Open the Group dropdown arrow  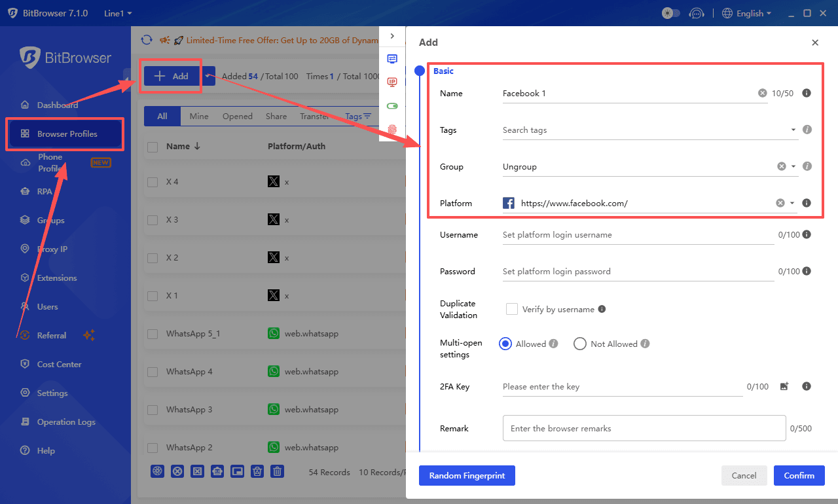793,167
